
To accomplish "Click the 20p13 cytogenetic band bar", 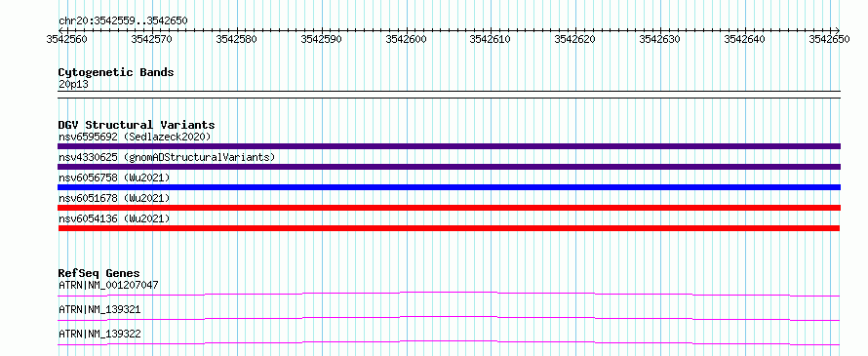I will pos(449,95).
